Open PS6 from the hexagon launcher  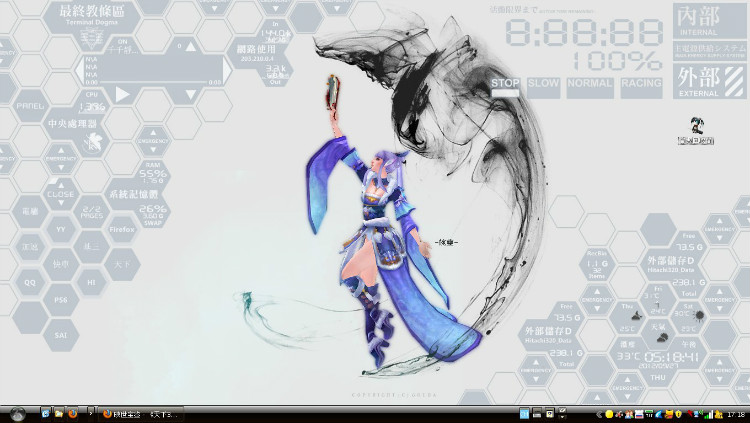tap(61, 300)
